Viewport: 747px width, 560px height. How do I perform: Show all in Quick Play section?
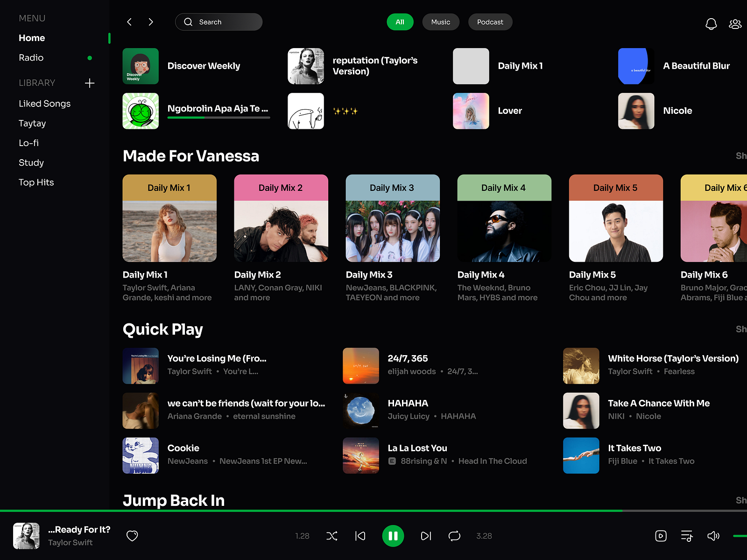pyautogui.click(x=741, y=329)
